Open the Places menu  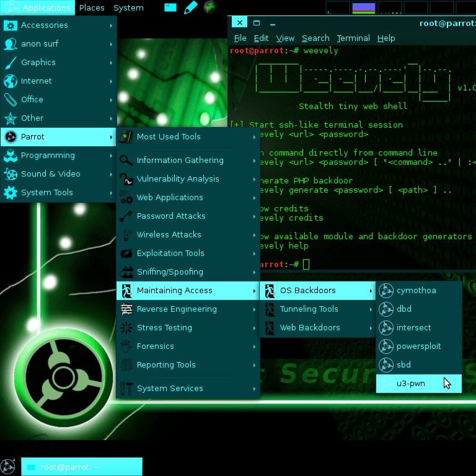[92, 8]
